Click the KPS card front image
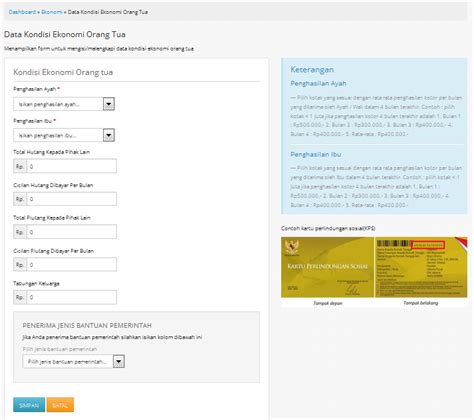The image size is (474, 420). [327, 267]
